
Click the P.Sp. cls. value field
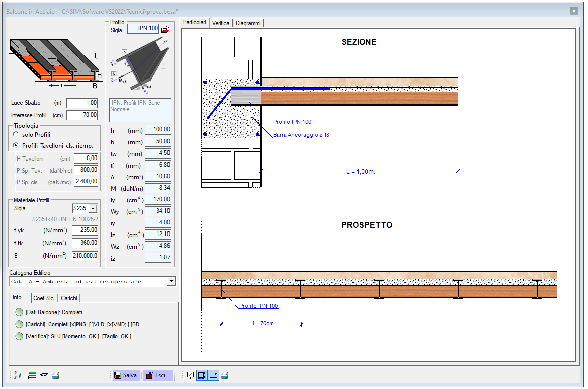click(x=86, y=182)
